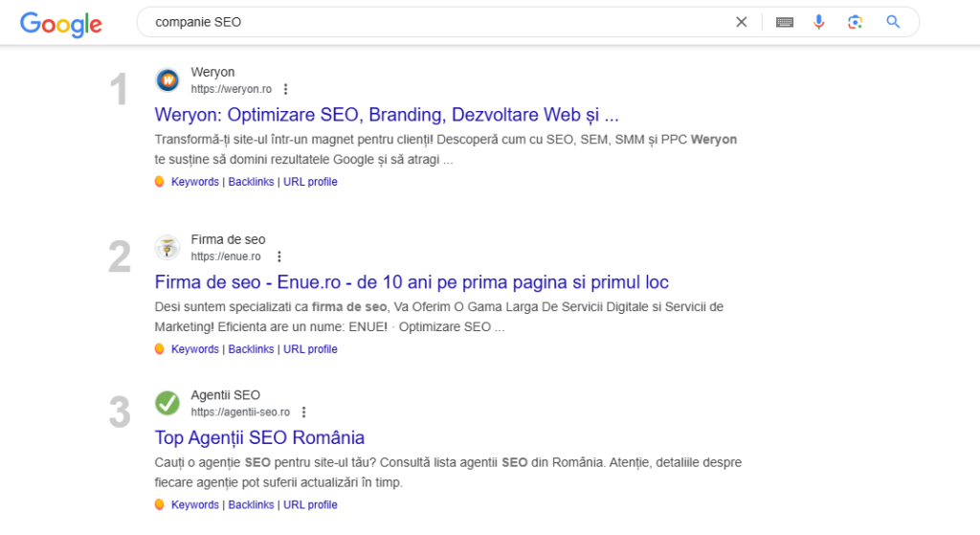Viewport: 980px width, 535px height.
Task: Open Top Agenții SEO România result
Action: click(259, 437)
